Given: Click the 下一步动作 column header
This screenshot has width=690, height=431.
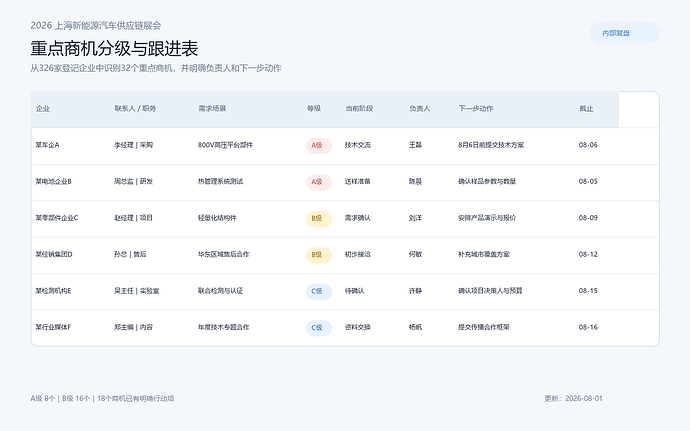Looking at the screenshot, I should coord(476,108).
